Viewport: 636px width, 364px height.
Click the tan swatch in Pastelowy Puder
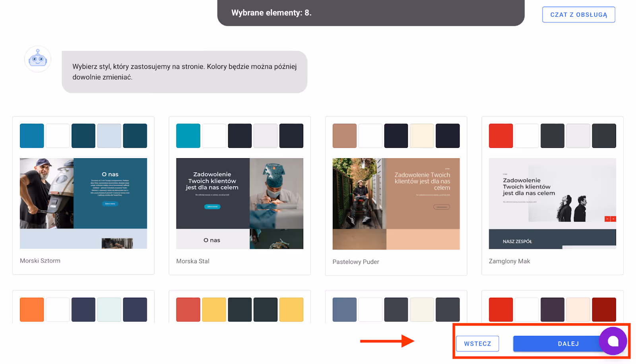pyautogui.click(x=345, y=136)
